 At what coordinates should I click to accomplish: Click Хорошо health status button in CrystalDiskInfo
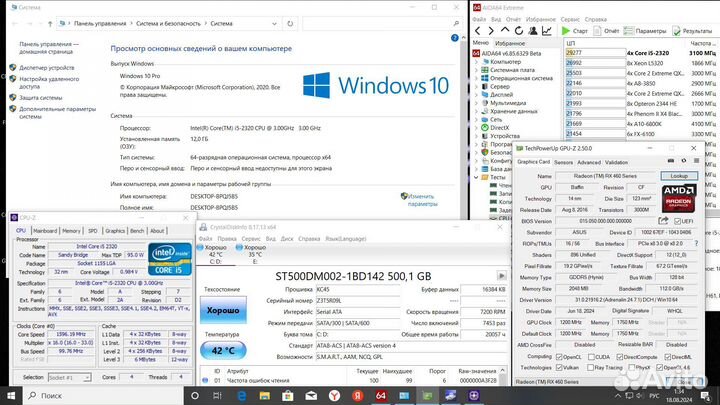223,310
